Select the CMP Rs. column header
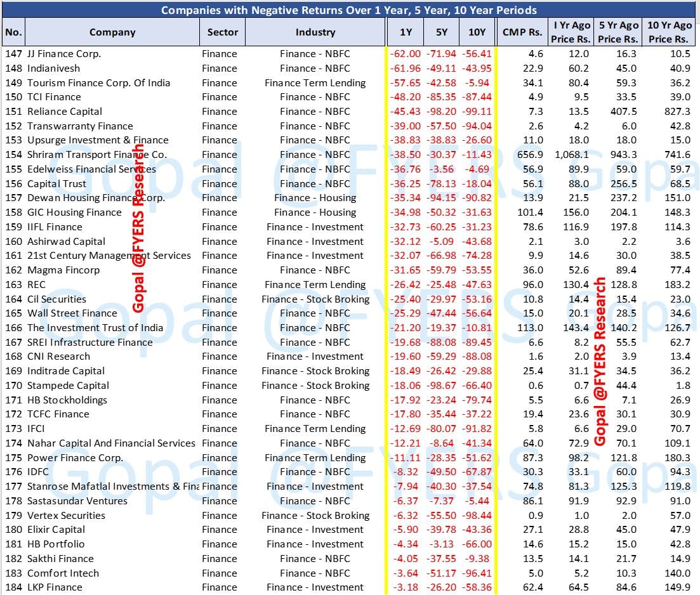The image size is (700, 595). coord(522,32)
